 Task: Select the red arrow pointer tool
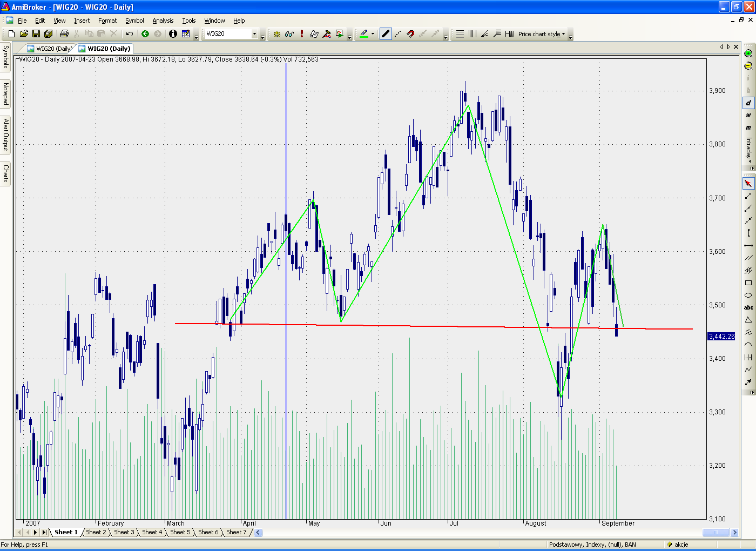748,184
